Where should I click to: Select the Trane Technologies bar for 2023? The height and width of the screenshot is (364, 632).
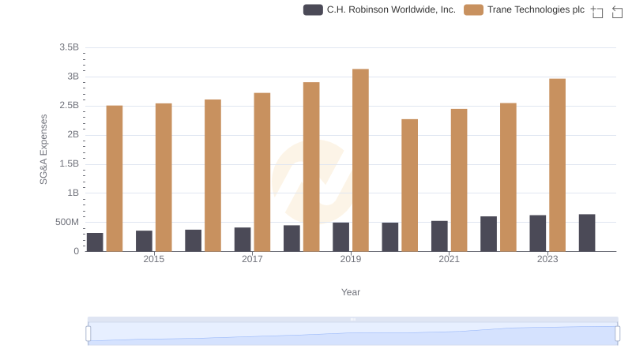point(558,165)
